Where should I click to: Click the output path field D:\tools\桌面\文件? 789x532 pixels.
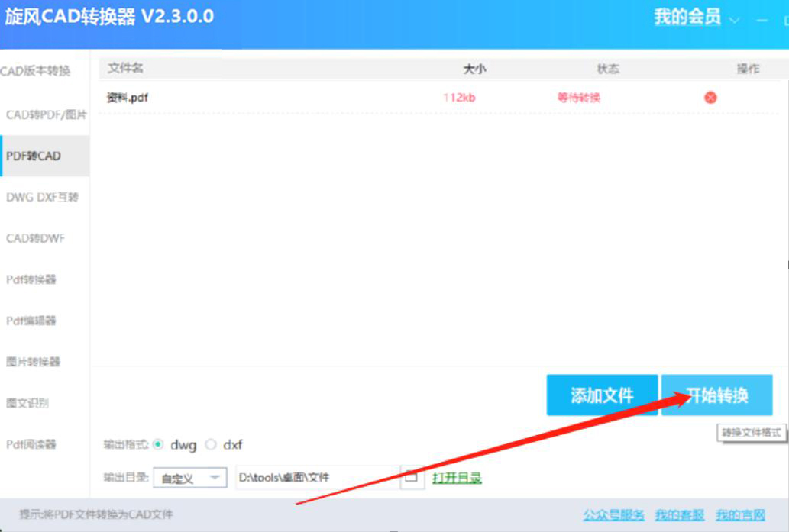(318, 477)
